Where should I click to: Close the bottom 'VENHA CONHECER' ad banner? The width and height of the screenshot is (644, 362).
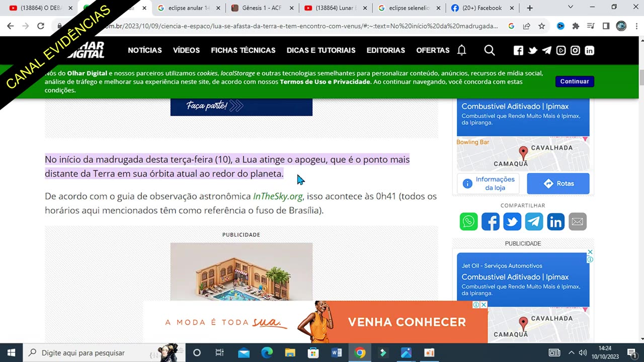point(484,305)
